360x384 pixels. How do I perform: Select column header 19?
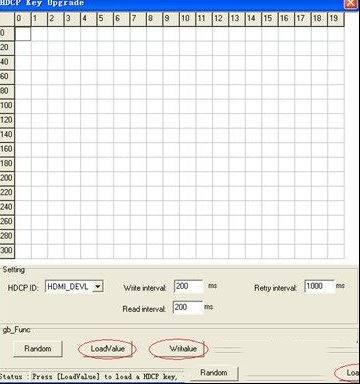[336, 19]
